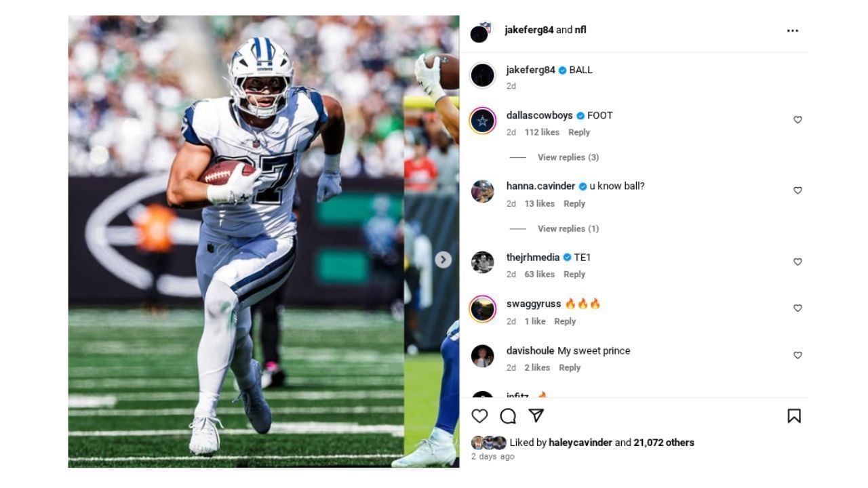
Task: Like thejrhmedia's TE1 comment
Action: [x=797, y=262]
